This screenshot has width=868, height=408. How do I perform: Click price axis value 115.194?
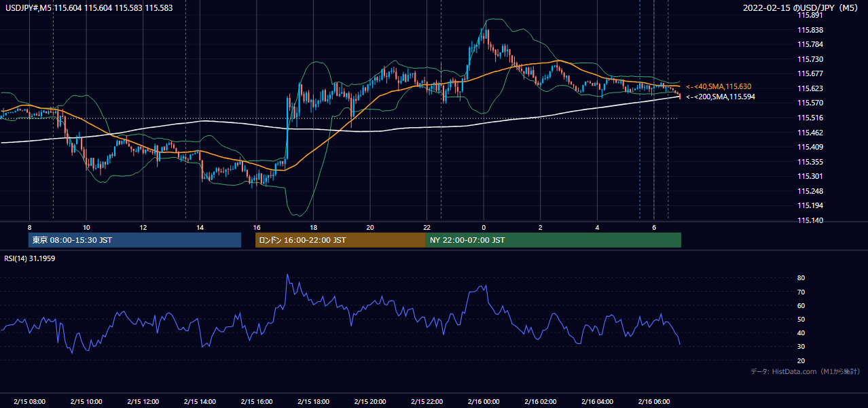pos(811,205)
